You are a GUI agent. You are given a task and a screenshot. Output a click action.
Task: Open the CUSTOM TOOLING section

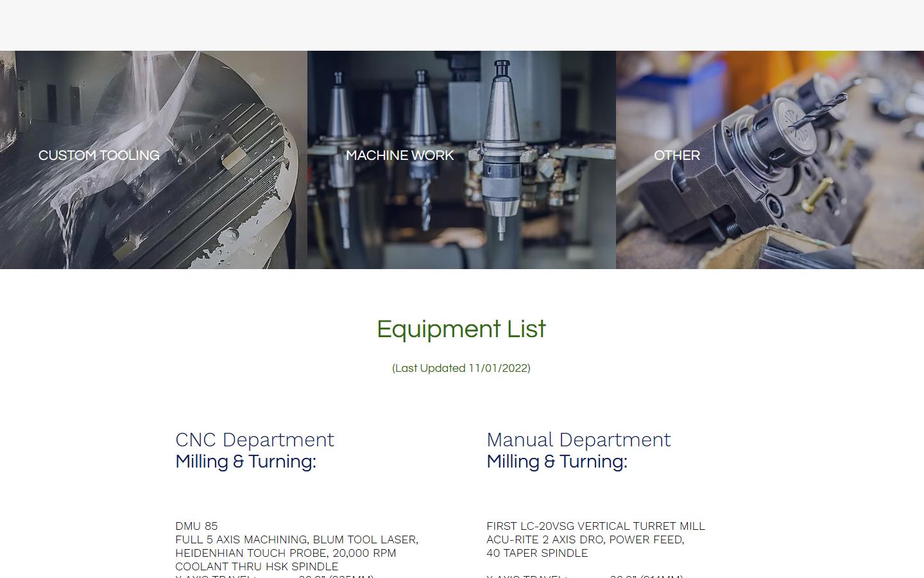[x=99, y=155]
